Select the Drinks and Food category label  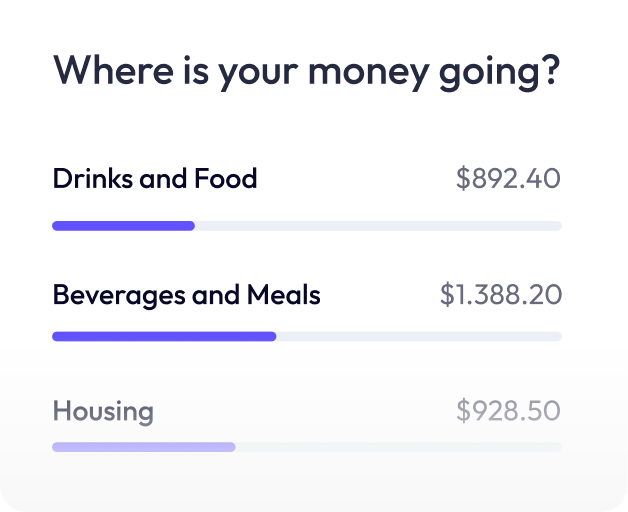pyautogui.click(x=154, y=179)
